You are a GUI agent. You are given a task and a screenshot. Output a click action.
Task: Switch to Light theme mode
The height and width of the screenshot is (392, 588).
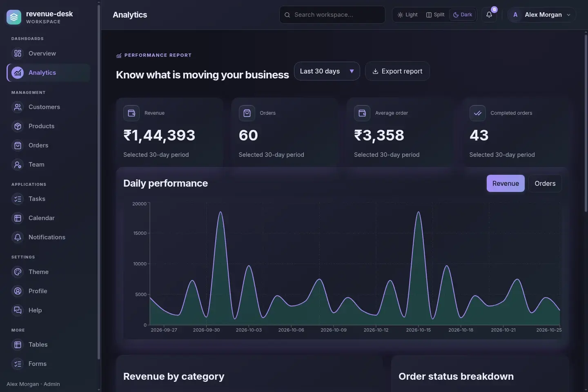pyautogui.click(x=408, y=15)
